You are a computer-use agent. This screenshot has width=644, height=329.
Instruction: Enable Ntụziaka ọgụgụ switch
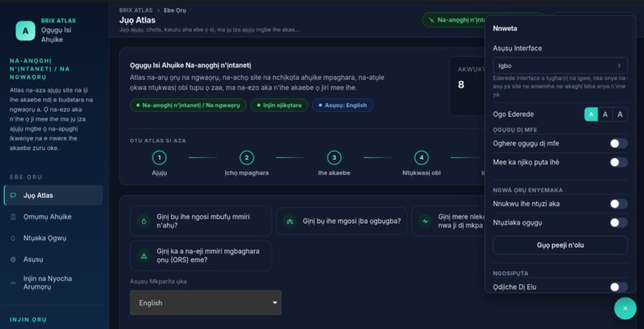click(618, 223)
